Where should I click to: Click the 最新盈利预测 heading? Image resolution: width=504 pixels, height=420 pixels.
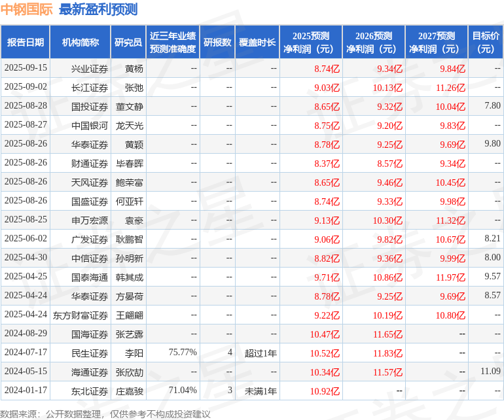[98, 9]
